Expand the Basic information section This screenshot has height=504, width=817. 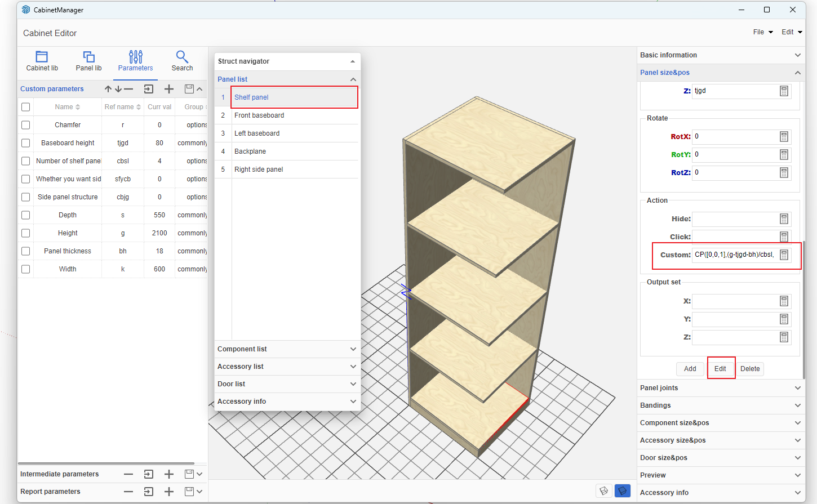pyautogui.click(x=720, y=55)
